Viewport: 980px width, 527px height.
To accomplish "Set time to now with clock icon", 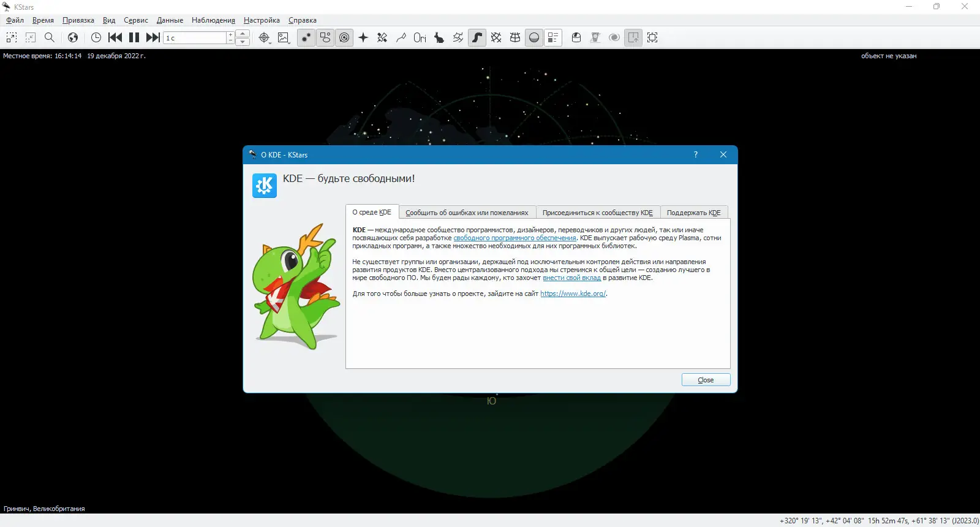I will click(x=96, y=37).
